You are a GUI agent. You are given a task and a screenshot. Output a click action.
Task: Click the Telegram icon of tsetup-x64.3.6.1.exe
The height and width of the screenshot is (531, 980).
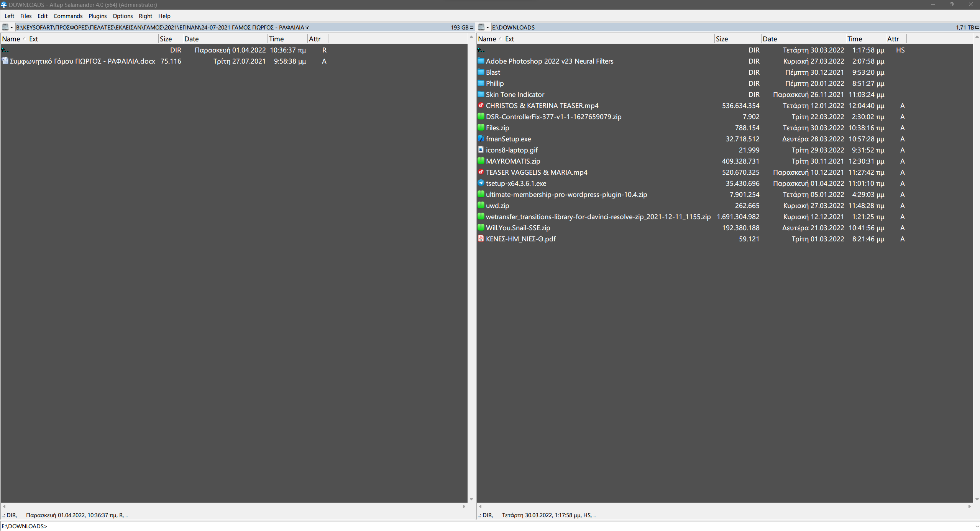pos(481,183)
